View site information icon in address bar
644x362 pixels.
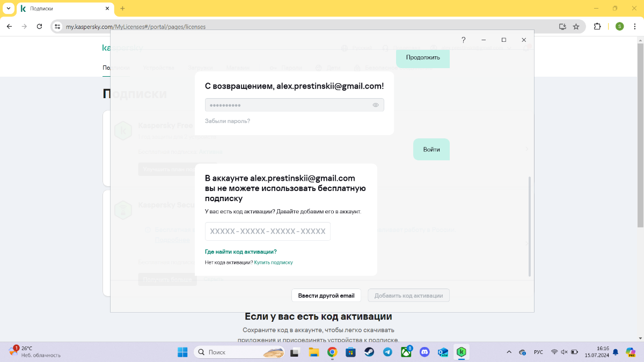click(58, 26)
